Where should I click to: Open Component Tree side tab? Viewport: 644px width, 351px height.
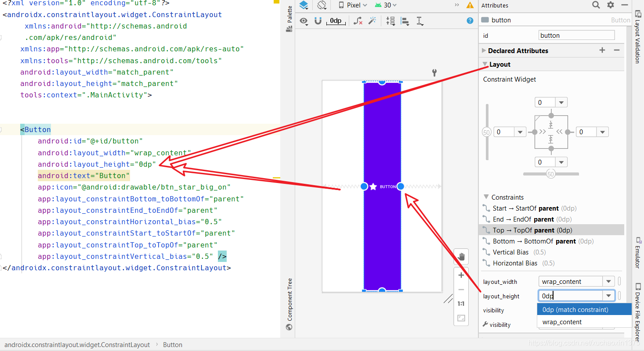(289, 304)
